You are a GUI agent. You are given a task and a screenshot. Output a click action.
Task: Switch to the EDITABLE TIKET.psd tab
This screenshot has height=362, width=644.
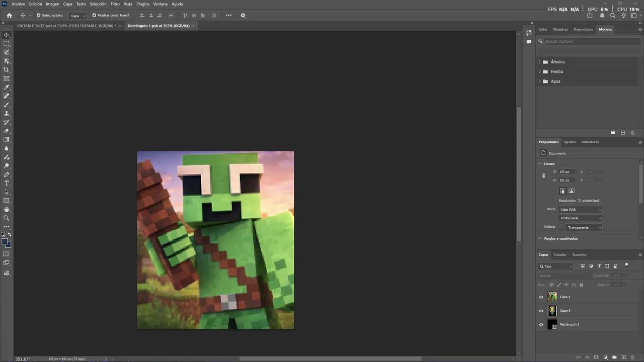[66, 26]
